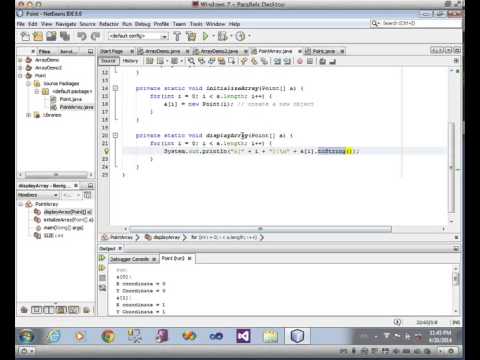Click the Stop icon in Output sidebar
480x360 pixels.
click(102, 278)
